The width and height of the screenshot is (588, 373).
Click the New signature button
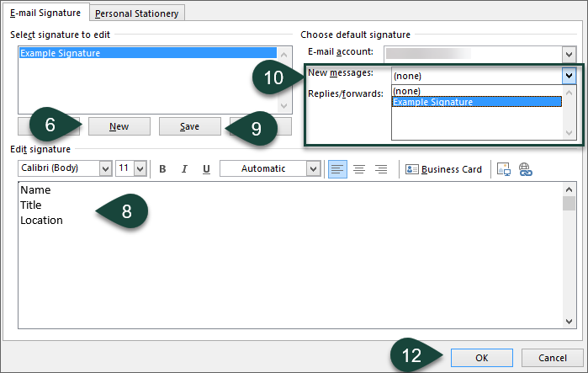coord(119,126)
